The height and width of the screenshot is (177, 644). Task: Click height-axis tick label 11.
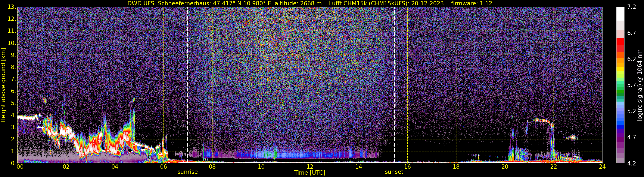[x=12, y=31]
